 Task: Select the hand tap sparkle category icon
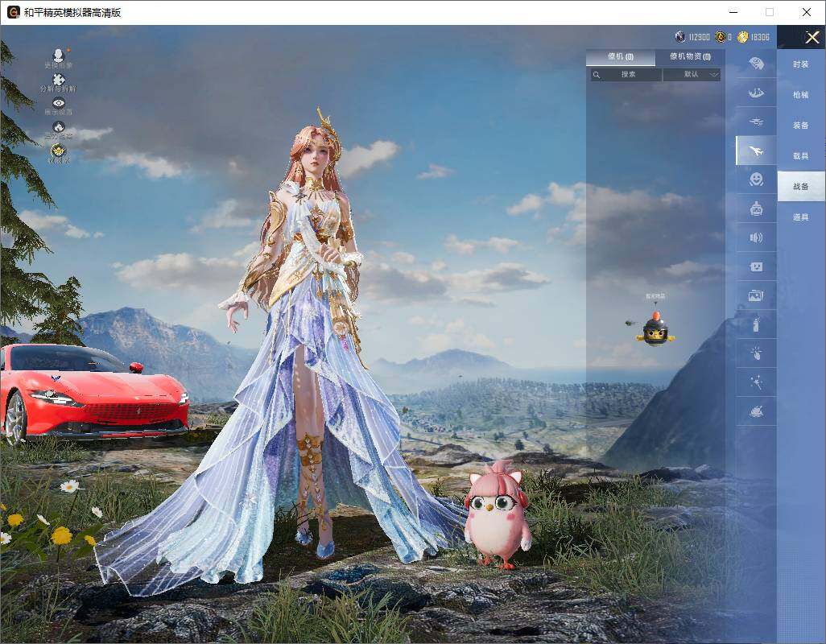tap(757, 353)
